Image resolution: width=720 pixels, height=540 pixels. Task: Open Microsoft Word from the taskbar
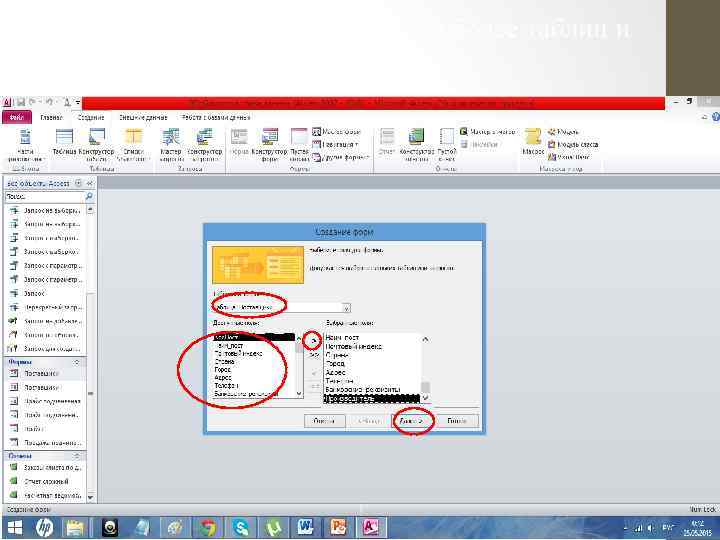pos(305,527)
